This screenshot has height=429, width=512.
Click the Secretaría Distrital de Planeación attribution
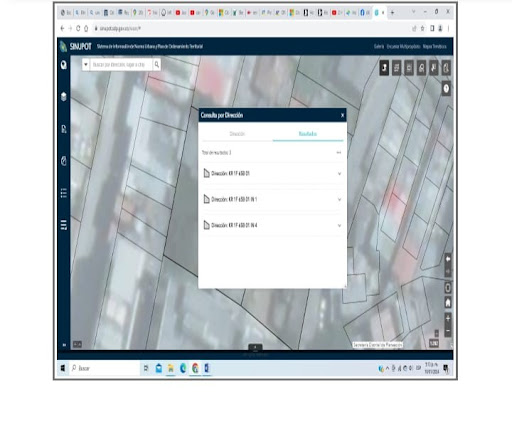[378, 345]
